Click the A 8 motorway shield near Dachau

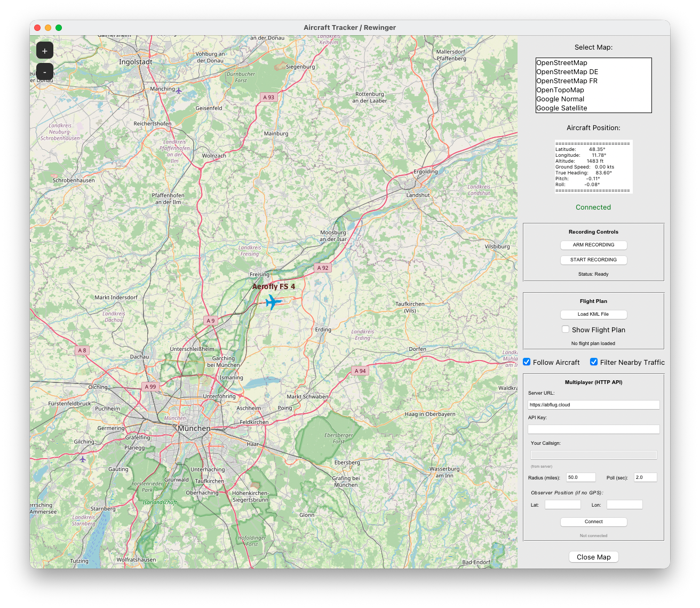click(x=82, y=350)
